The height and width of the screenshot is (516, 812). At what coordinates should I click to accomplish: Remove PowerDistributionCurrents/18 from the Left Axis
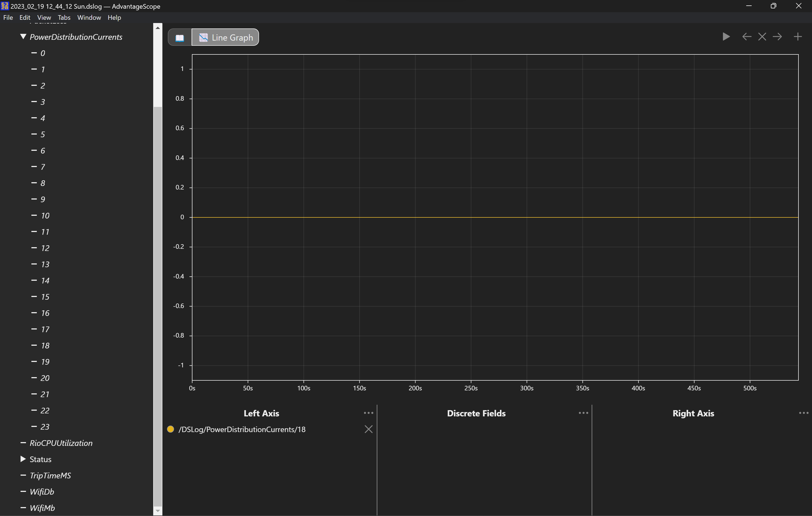coord(368,429)
